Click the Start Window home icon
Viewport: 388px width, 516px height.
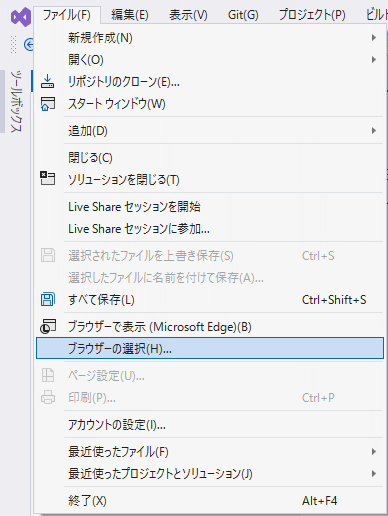pos(47,104)
